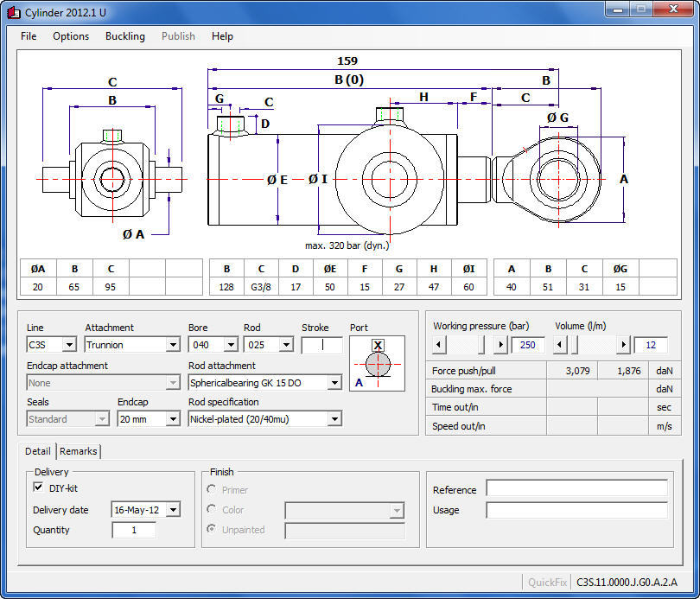Increase volume with right arrow button
The width and height of the screenshot is (700, 599).
point(623,345)
